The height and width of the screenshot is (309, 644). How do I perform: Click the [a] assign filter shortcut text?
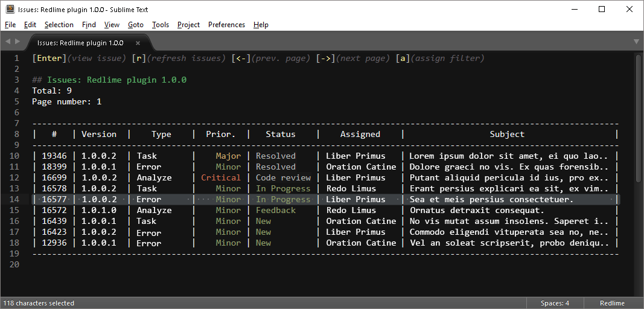pos(440,59)
